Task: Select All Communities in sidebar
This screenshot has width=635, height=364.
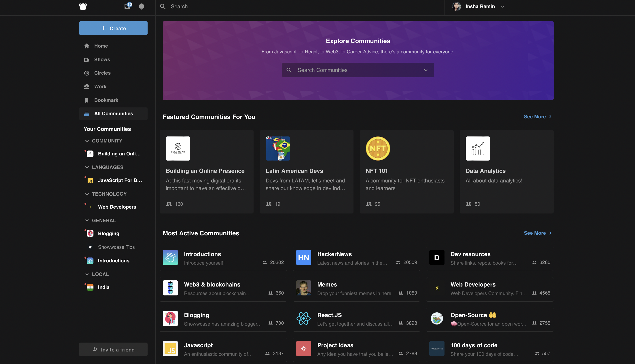Action: click(113, 113)
